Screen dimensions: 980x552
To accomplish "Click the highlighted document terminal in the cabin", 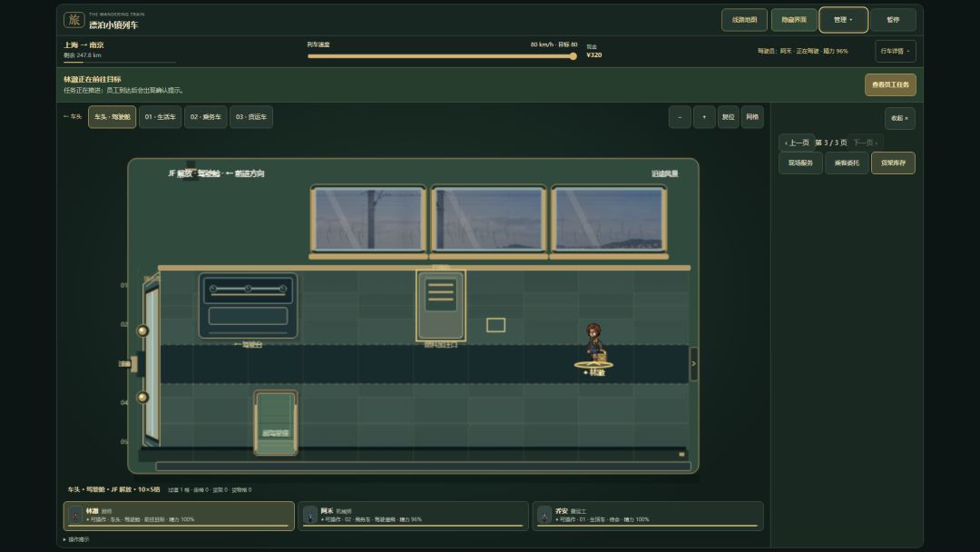I will coord(441,305).
